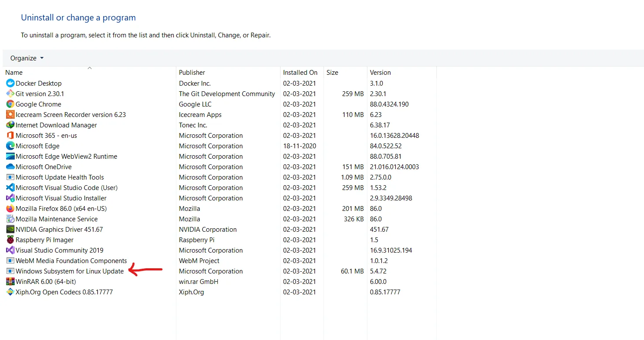Sort programs by Size column header
Viewport: 644px width, 340px height.
coord(332,73)
